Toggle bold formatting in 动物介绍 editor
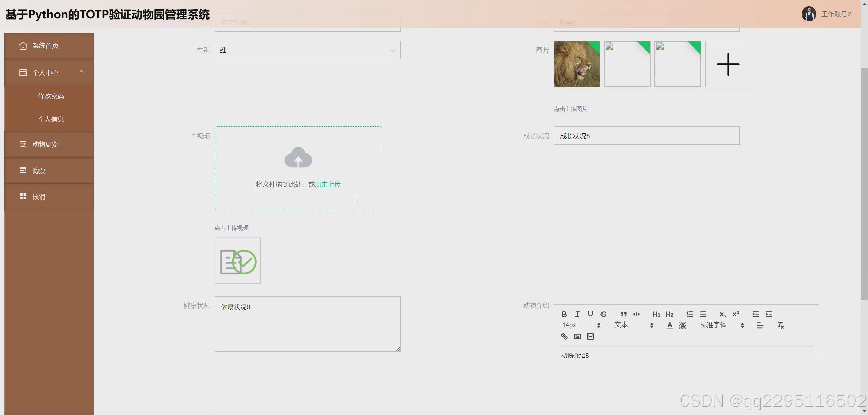Viewport: 868px width, 415px height. 564,314
